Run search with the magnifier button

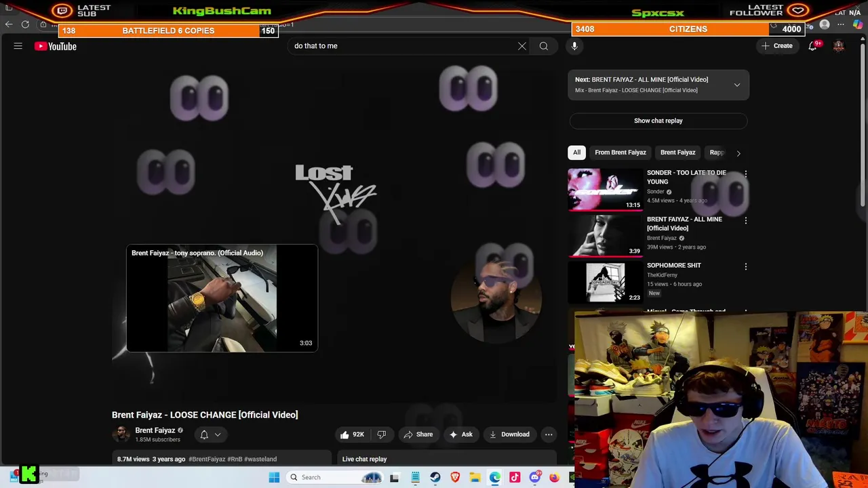pos(544,46)
